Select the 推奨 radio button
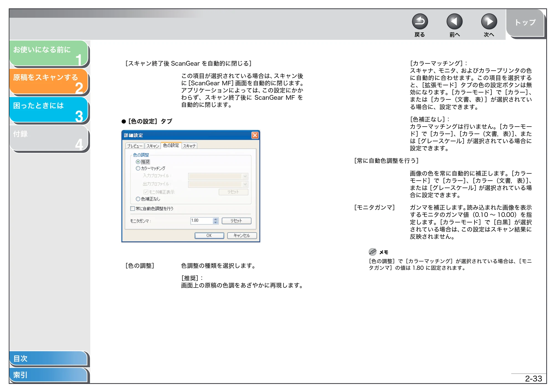This screenshot has width=554, height=392. point(138,162)
